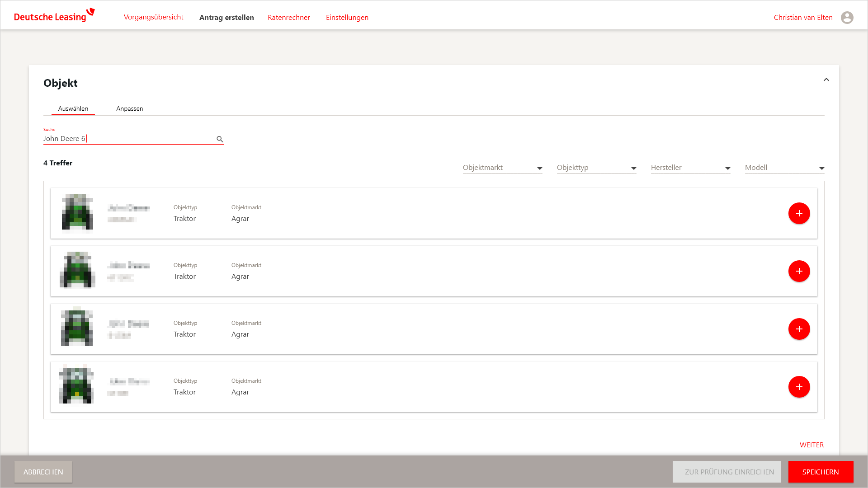The height and width of the screenshot is (488, 868).
Task: Click the search magnifier icon
Action: [220, 139]
